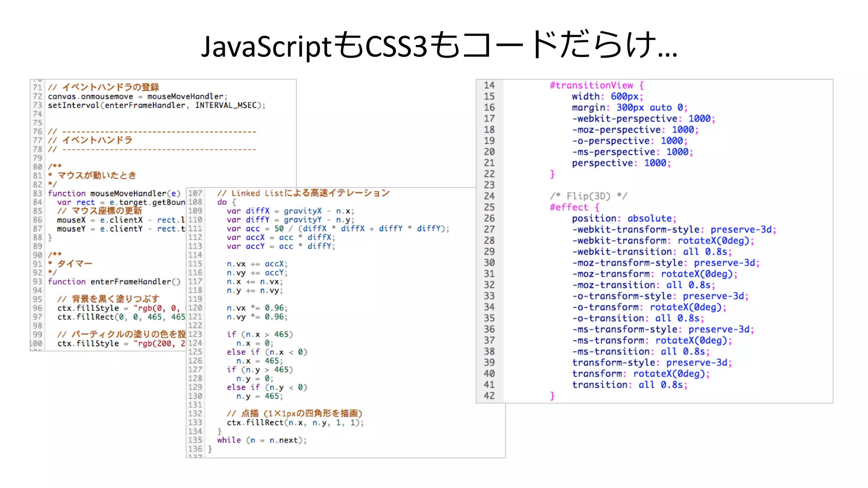The width and height of the screenshot is (868, 488).
Task: Select the Linked List comment line
Action: pos(303,193)
